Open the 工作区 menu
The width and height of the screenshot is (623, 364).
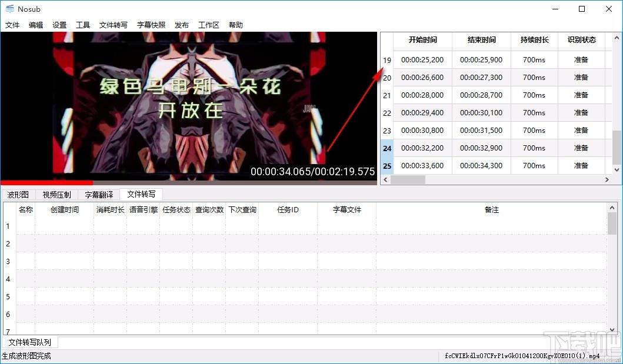click(x=209, y=25)
